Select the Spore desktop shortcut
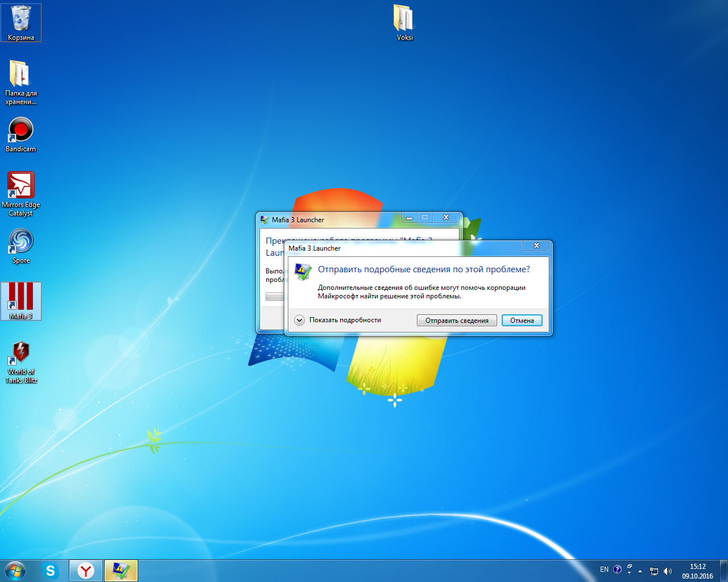The width and height of the screenshot is (728, 582). (21, 246)
